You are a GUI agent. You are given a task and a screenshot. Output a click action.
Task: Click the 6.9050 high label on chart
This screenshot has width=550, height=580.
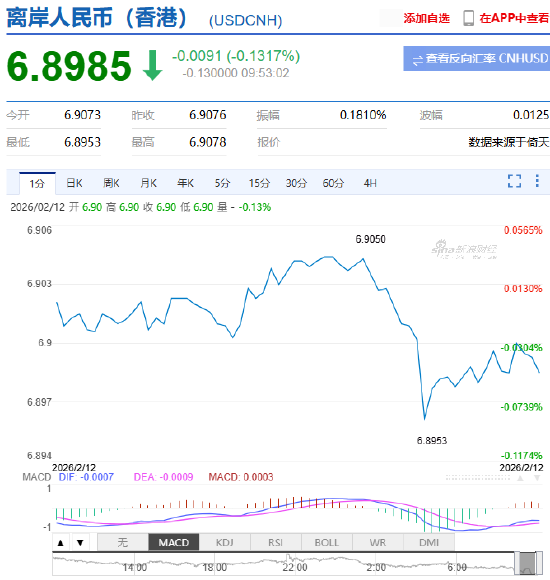tap(371, 239)
